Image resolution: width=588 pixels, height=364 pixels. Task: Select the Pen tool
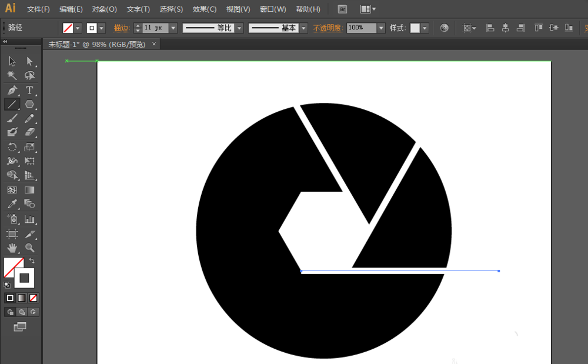(x=12, y=90)
